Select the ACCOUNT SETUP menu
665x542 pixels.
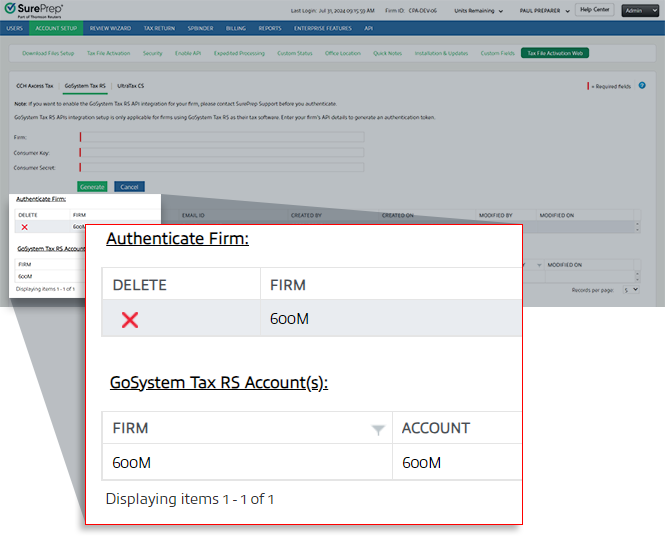(x=56, y=28)
